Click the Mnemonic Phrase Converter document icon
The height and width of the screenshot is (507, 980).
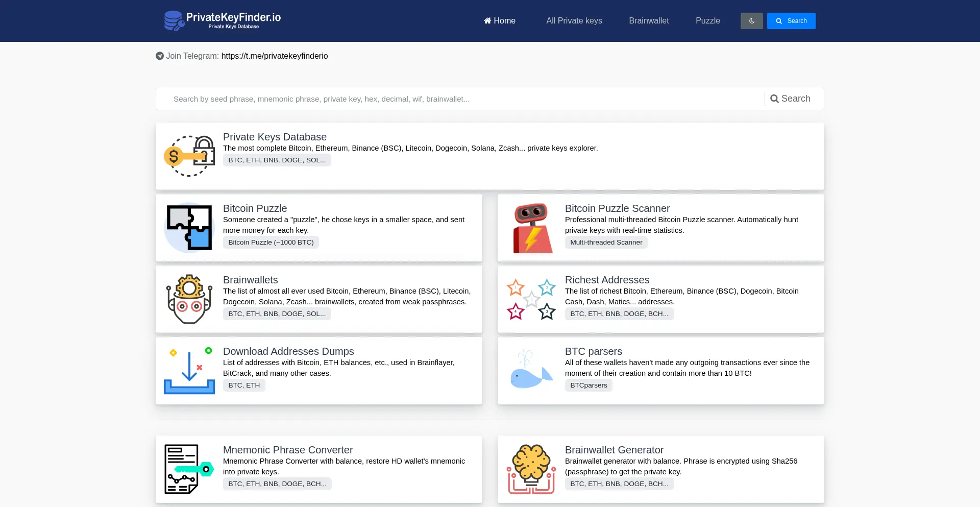pyautogui.click(x=189, y=469)
